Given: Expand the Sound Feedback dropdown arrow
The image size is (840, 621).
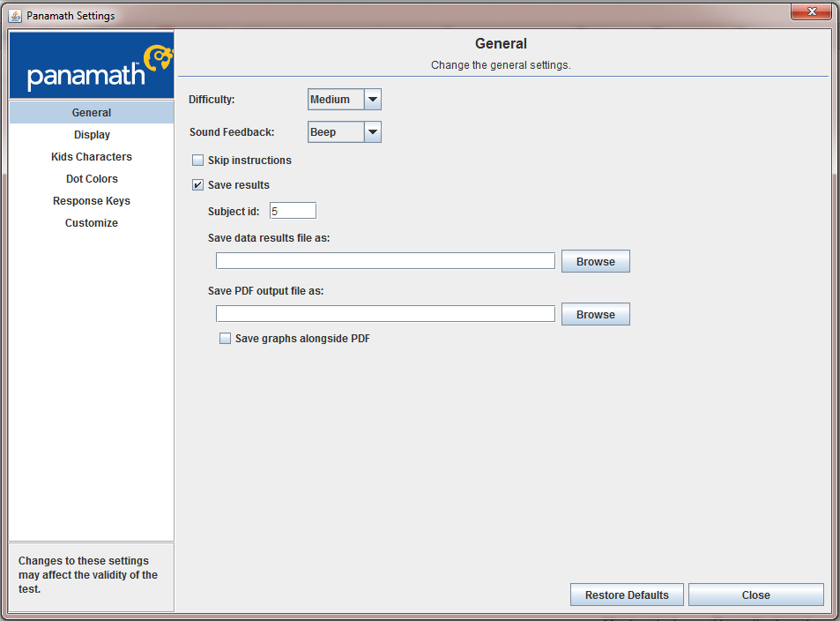Looking at the screenshot, I should click(x=373, y=132).
